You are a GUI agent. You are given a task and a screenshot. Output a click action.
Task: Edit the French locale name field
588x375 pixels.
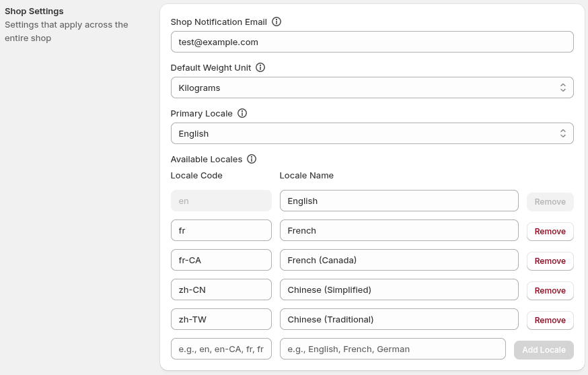tap(399, 230)
